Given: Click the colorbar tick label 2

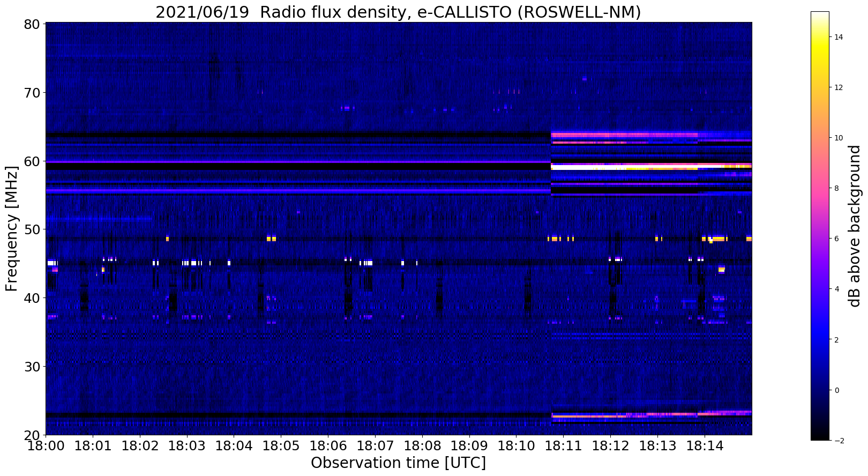Looking at the screenshot, I should click(837, 339).
